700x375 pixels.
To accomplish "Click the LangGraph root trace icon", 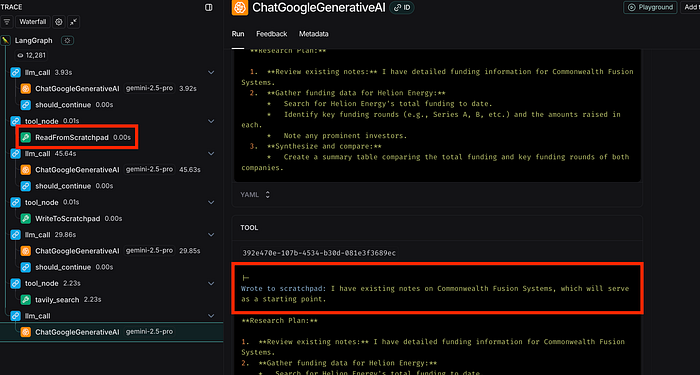I will 5,41.
